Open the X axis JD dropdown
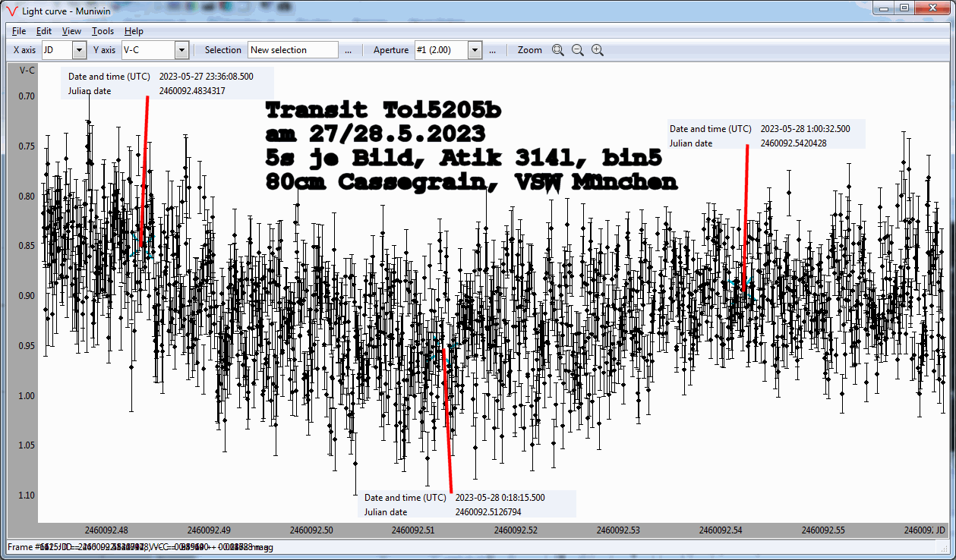 click(x=79, y=50)
